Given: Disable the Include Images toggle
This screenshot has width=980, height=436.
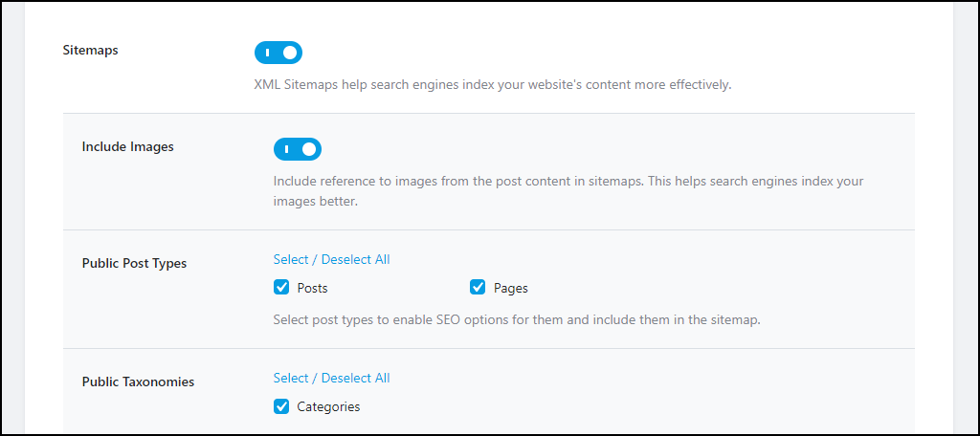Looking at the screenshot, I should click(298, 149).
